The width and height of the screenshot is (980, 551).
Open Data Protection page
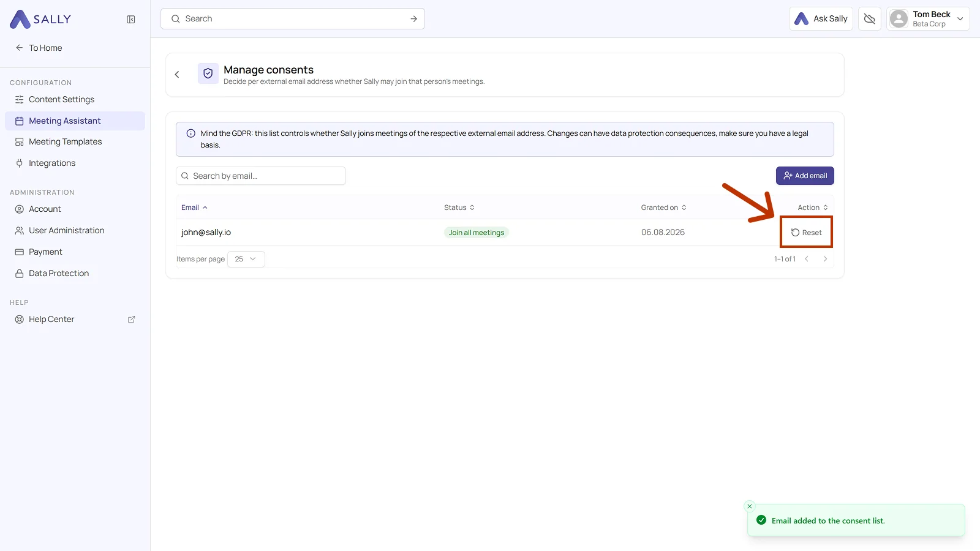click(75, 273)
